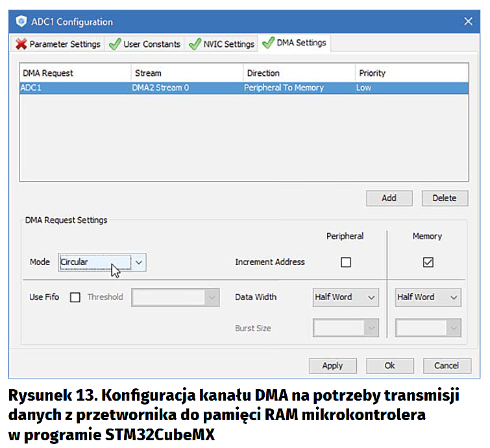The height and width of the screenshot is (448, 490).
Task: Close the ADC1 Configuration dialog
Action: [468, 21]
